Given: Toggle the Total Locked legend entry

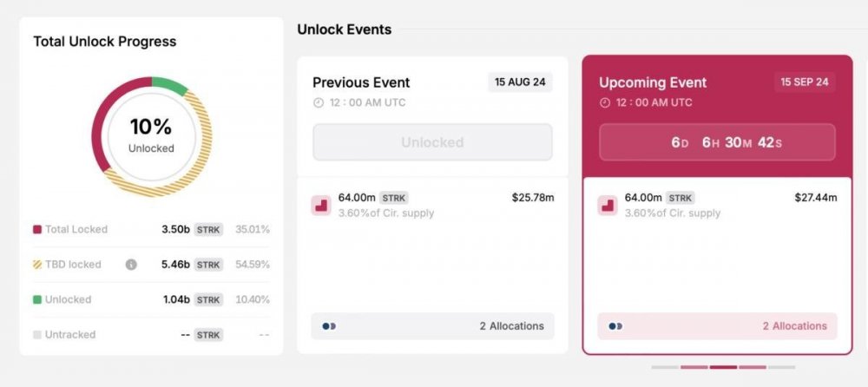Looking at the screenshot, I should coord(70,230).
